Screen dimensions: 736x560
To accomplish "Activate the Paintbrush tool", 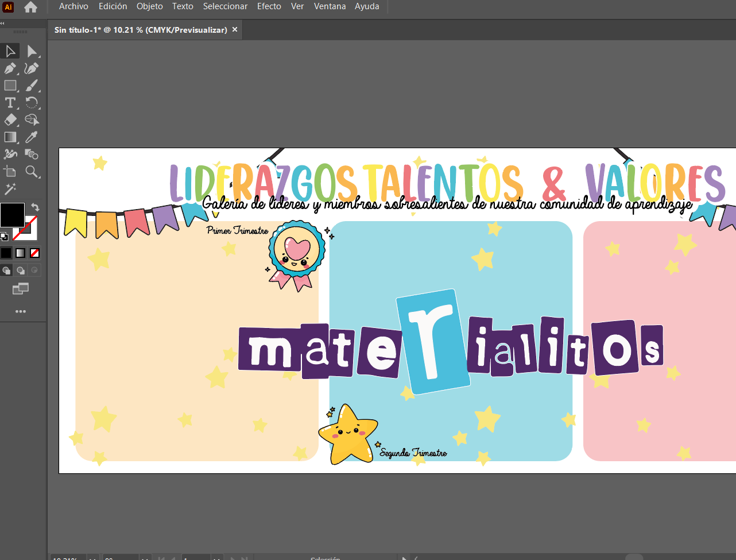I will pyautogui.click(x=32, y=86).
